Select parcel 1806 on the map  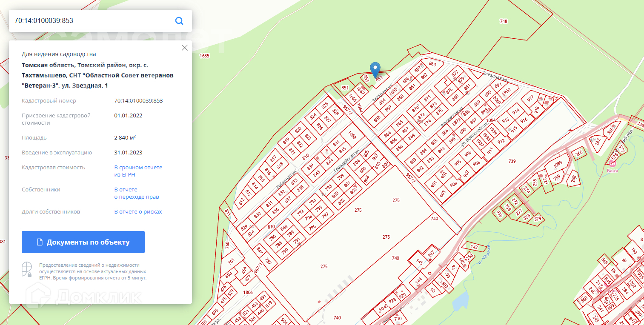click(248, 292)
